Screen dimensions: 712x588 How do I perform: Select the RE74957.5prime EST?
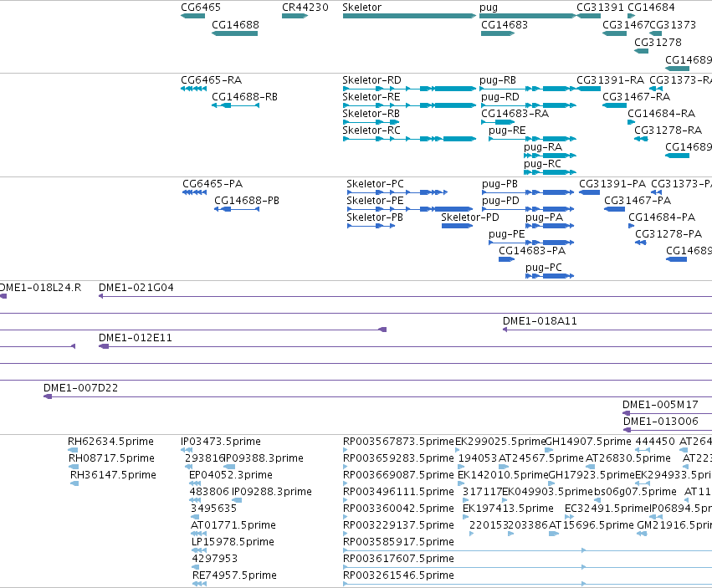point(199,584)
